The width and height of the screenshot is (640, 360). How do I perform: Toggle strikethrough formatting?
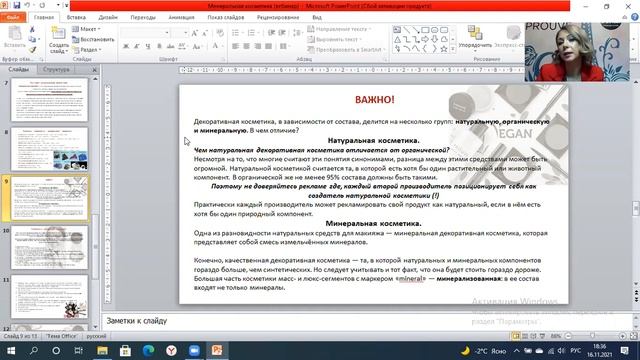click(171, 47)
